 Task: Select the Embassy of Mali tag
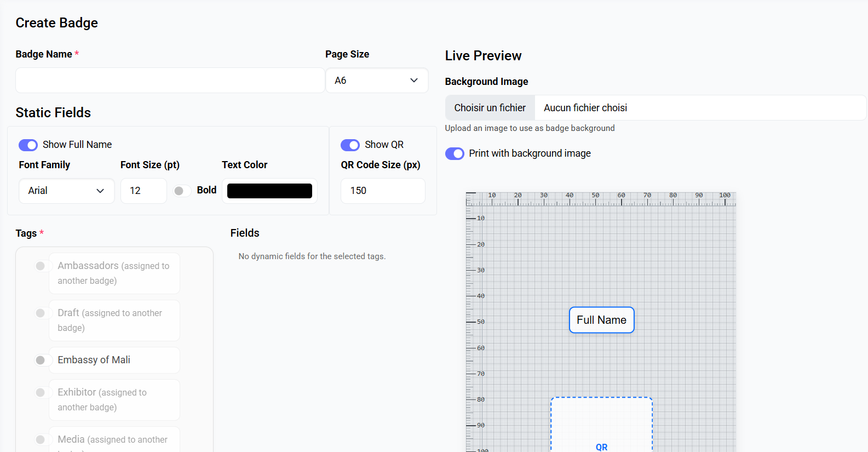[x=42, y=360]
